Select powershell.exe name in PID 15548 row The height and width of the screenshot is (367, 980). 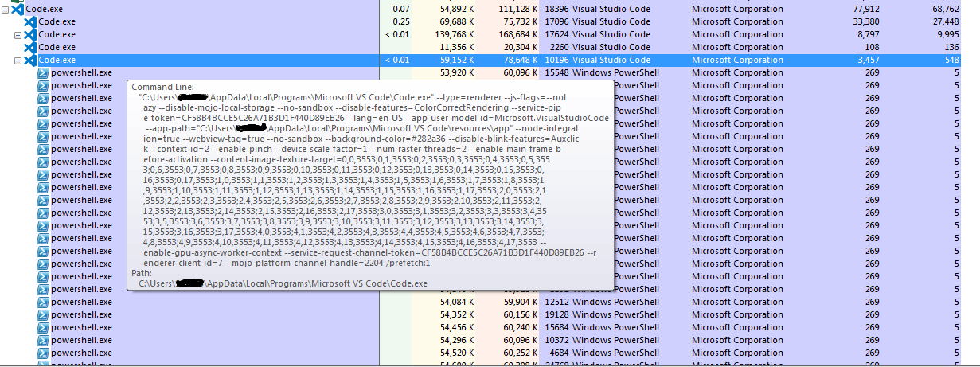pos(81,72)
